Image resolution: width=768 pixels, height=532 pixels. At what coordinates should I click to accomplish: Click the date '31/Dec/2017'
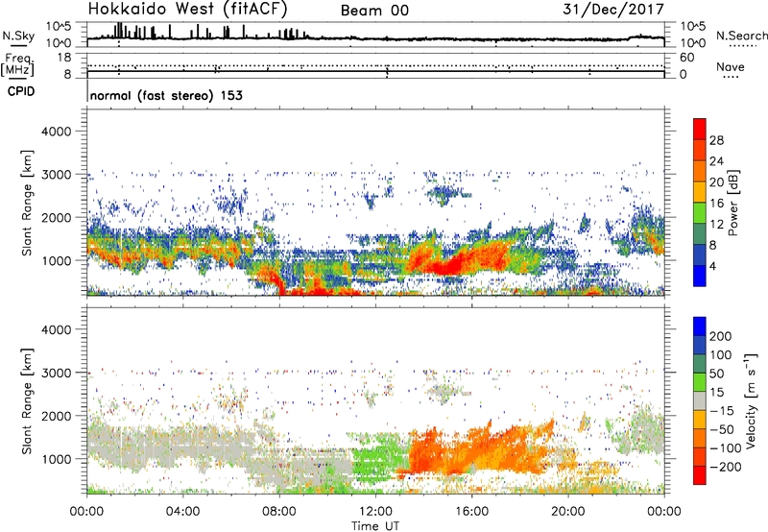613,10
